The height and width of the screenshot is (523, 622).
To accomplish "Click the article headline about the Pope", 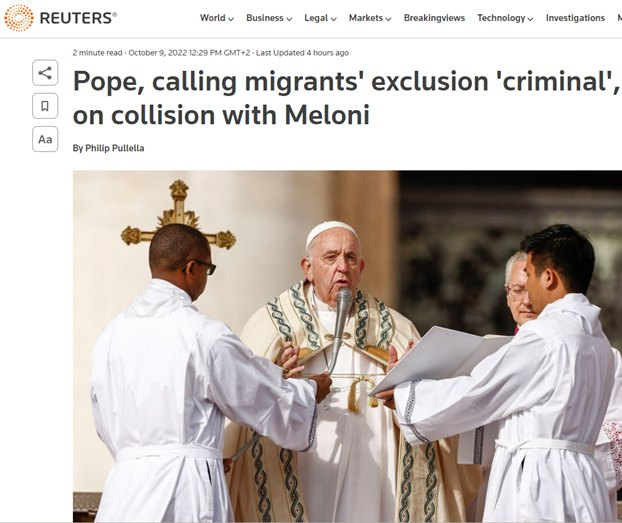I will (347, 98).
